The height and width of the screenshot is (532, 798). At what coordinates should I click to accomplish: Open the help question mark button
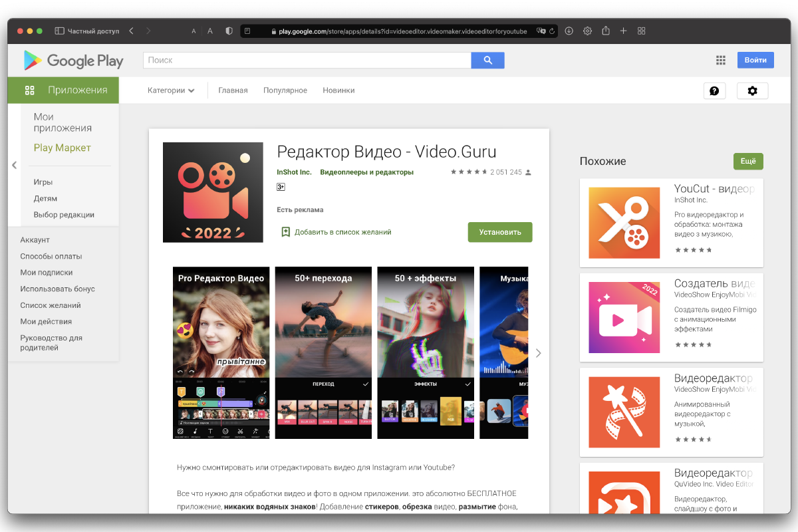click(x=714, y=91)
